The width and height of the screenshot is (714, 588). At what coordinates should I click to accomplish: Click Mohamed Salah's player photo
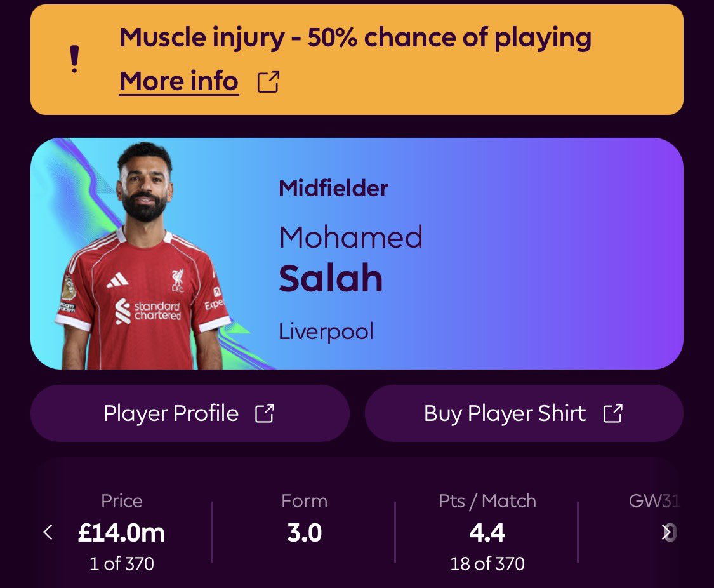pyautogui.click(x=143, y=260)
